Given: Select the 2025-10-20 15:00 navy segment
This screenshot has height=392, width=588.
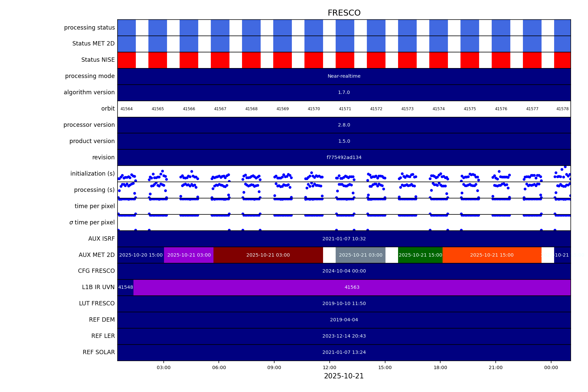Looking at the screenshot, I should (141, 255).
